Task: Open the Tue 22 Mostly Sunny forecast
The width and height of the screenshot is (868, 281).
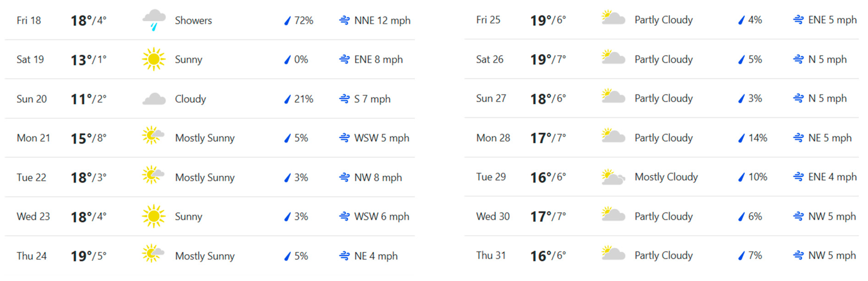Action: click(204, 177)
